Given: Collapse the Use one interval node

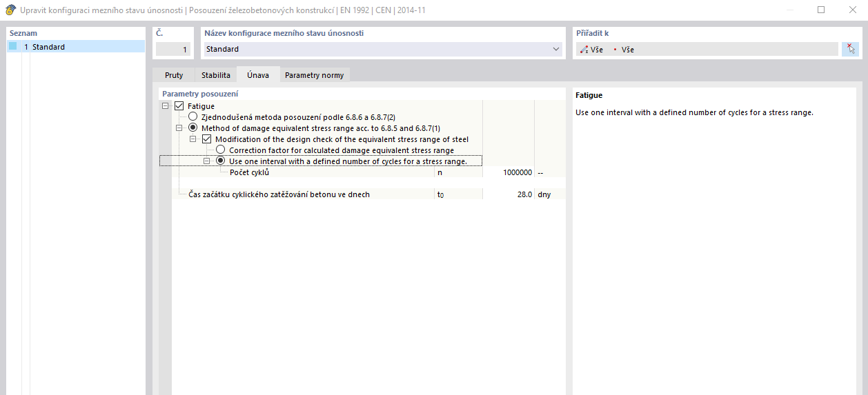Looking at the screenshot, I should point(207,161).
